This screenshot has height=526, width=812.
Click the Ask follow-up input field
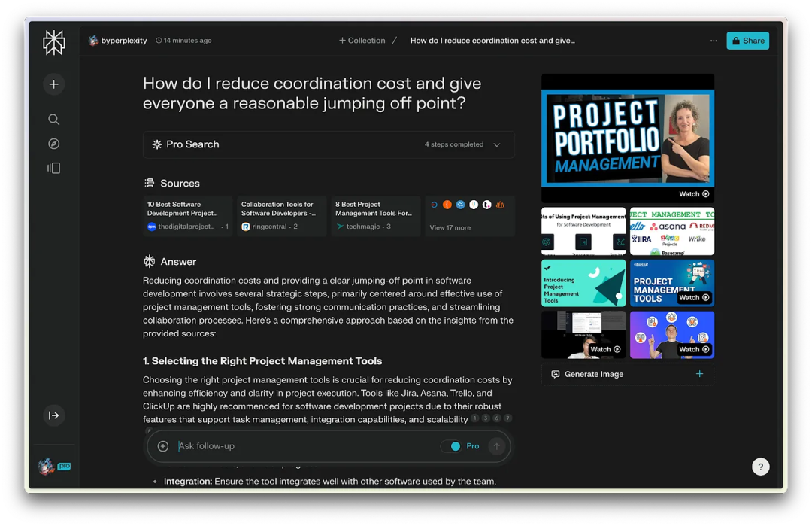[301, 446]
